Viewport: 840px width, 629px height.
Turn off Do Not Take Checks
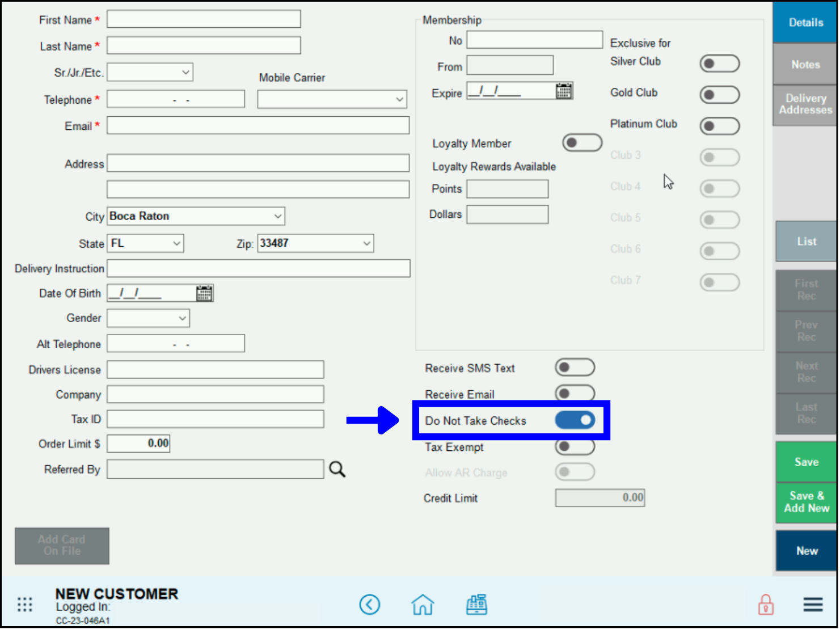point(575,420)
